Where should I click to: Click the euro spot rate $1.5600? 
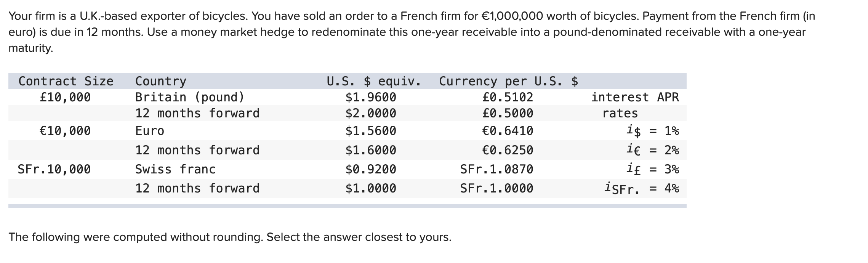tap(371, 131)
